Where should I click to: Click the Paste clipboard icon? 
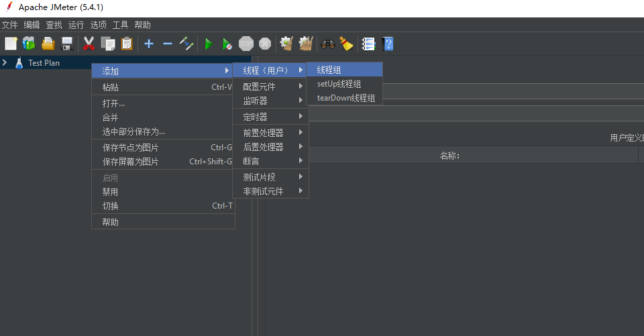click(x=127, y=44)
